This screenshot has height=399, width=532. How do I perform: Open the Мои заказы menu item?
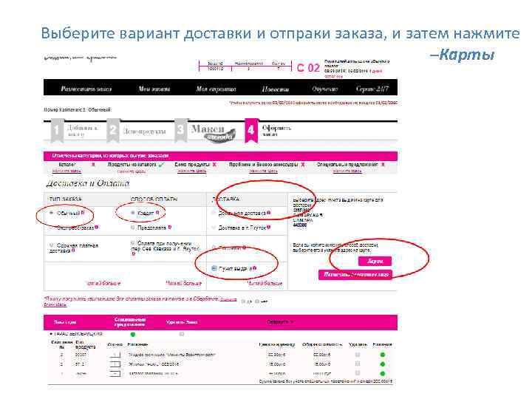tap(154, 89)
